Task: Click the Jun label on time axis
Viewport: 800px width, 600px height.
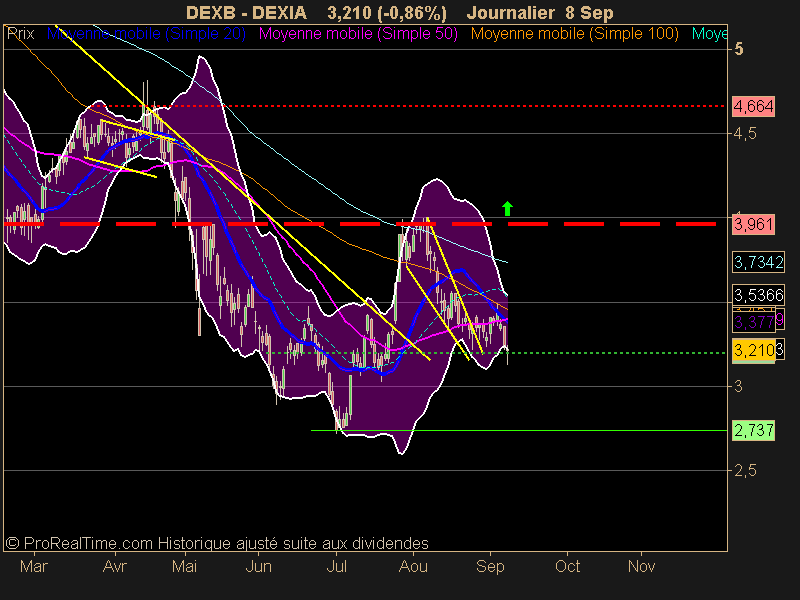Action: pos(259,566)
